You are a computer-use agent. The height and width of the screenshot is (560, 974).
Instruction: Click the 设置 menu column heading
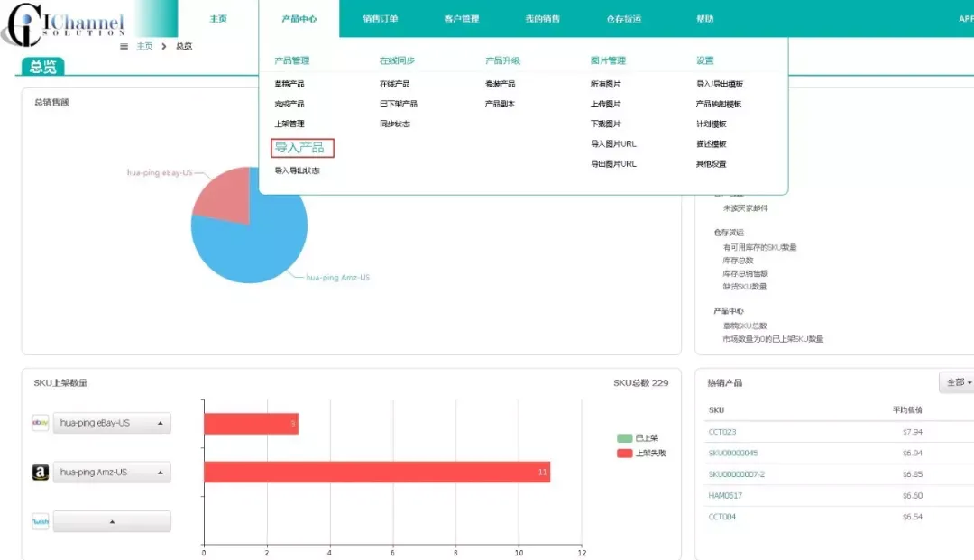[705, 60]
